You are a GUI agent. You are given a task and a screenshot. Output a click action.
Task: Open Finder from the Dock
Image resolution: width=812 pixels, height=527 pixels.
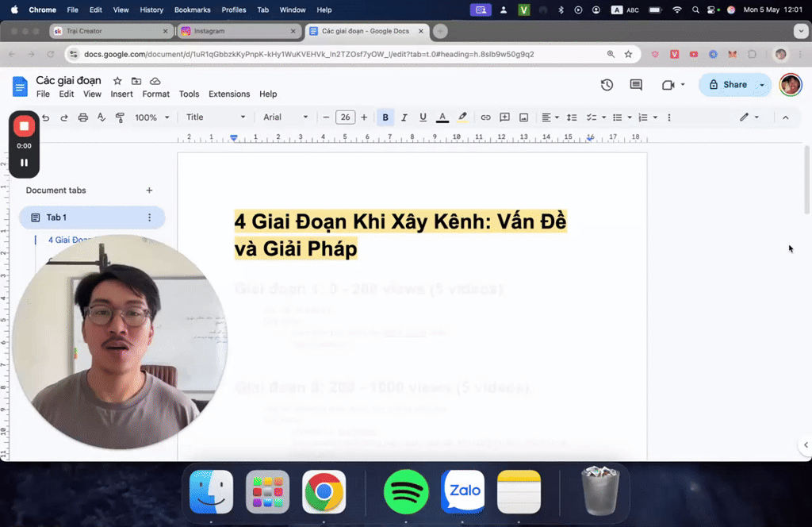pyautogui.click(x=211, y=492)
